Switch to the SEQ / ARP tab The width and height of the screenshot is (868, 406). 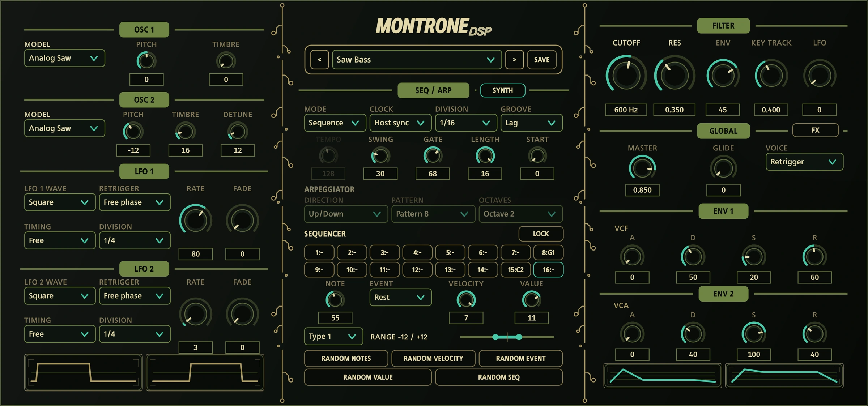click(433, 90)
